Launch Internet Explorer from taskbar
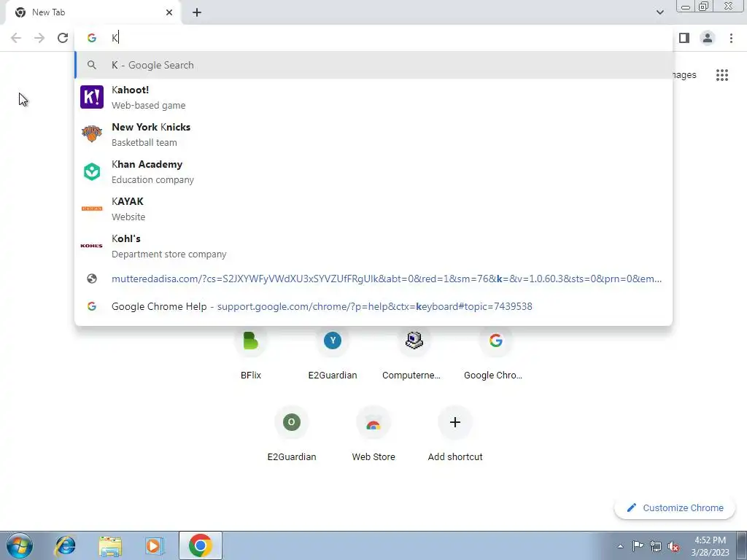 coord(65,545)
